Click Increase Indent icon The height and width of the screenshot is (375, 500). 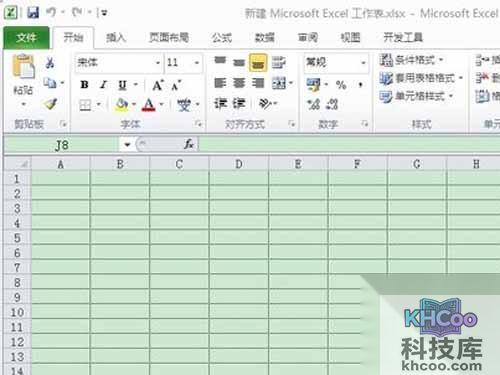pyautogui.click(x=239, y=104)
